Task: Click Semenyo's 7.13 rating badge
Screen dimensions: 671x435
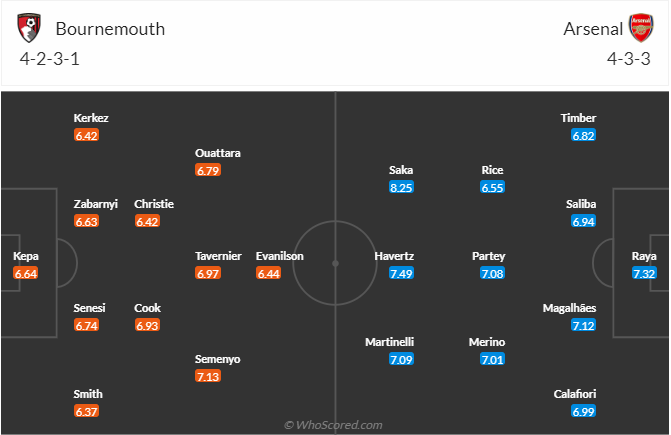Action: coord(208,376)
